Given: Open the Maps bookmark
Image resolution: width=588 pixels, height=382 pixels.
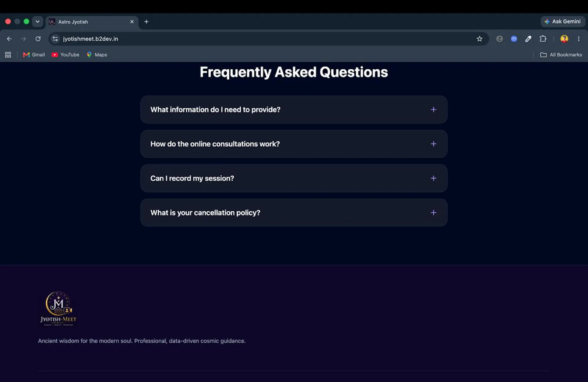Looking at the screenshot, I should 97,55.
